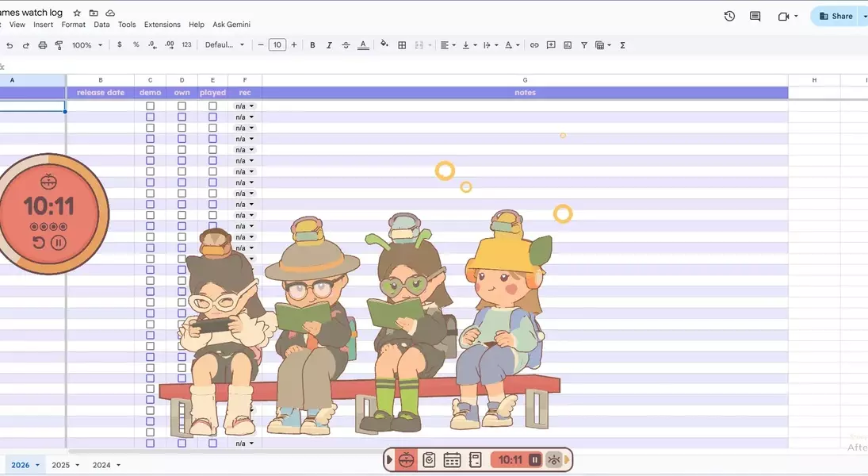Open the Functions (Σ) menu
868x476 pixels.
click(x=622, y=45)
